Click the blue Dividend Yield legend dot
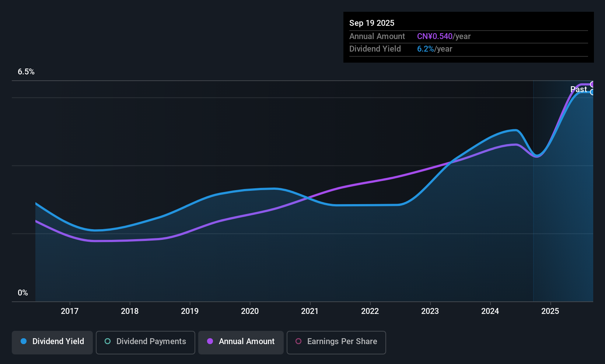 [x=24, y=342]
